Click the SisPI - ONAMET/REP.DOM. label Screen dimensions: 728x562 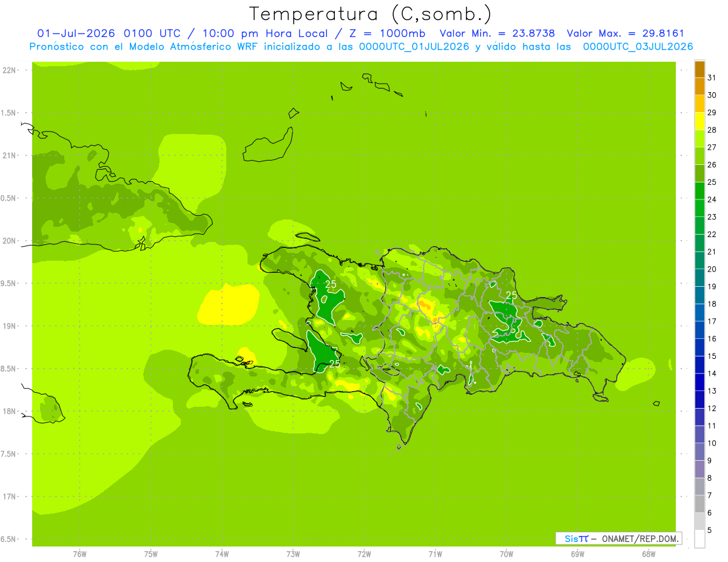click(x=619, y=538)
